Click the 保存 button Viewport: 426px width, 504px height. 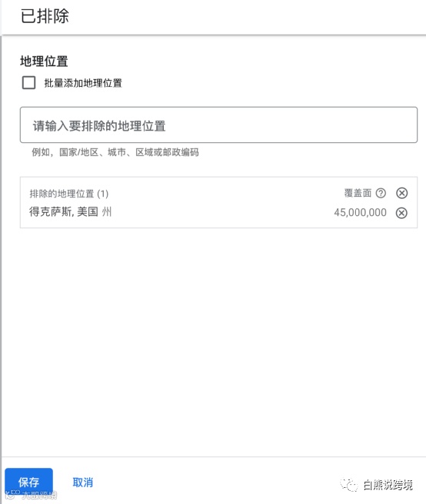pos(28,482)
